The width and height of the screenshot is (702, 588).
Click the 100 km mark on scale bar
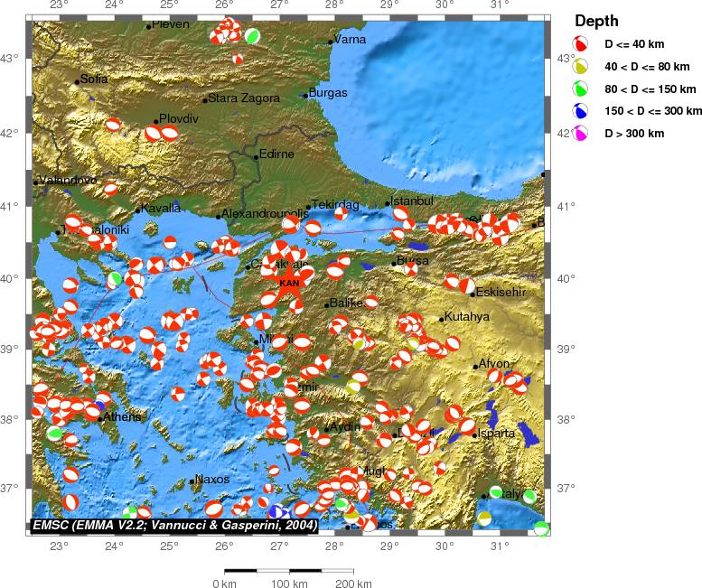[289, 584]
